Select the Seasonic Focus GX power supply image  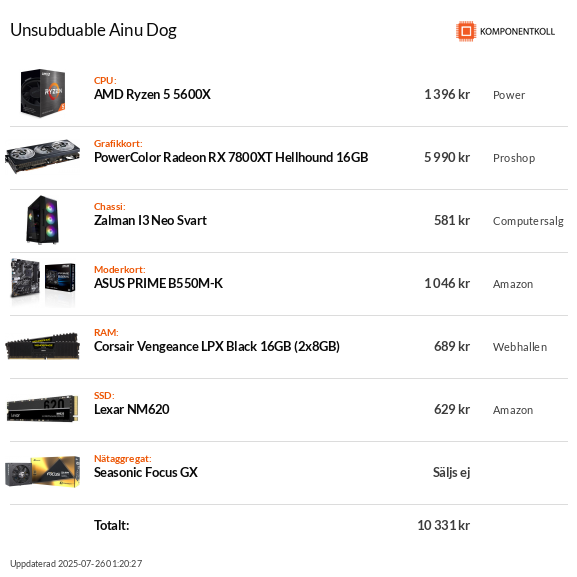[x=43, y=471]
